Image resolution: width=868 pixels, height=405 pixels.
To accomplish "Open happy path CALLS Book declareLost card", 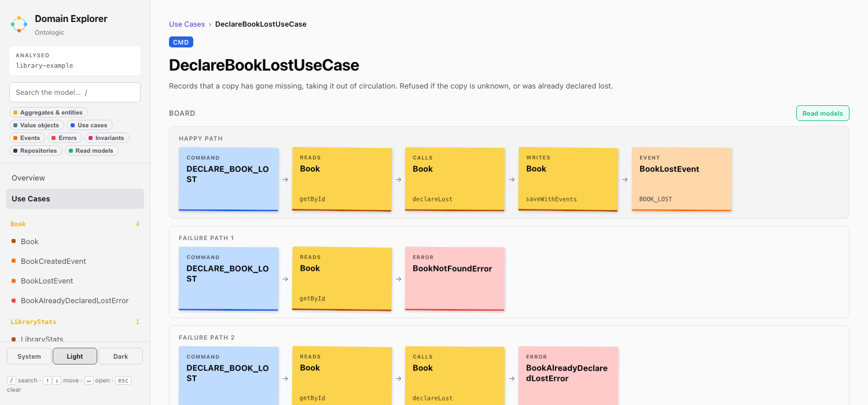I will point(455,179).
